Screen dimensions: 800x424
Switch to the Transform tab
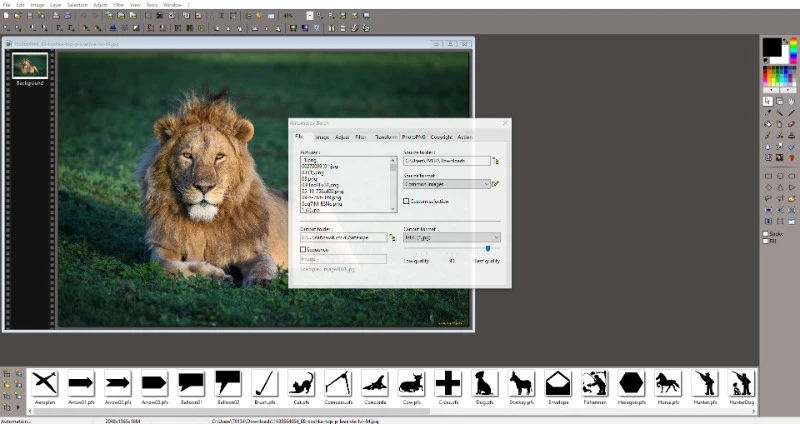tap(386, 136)
